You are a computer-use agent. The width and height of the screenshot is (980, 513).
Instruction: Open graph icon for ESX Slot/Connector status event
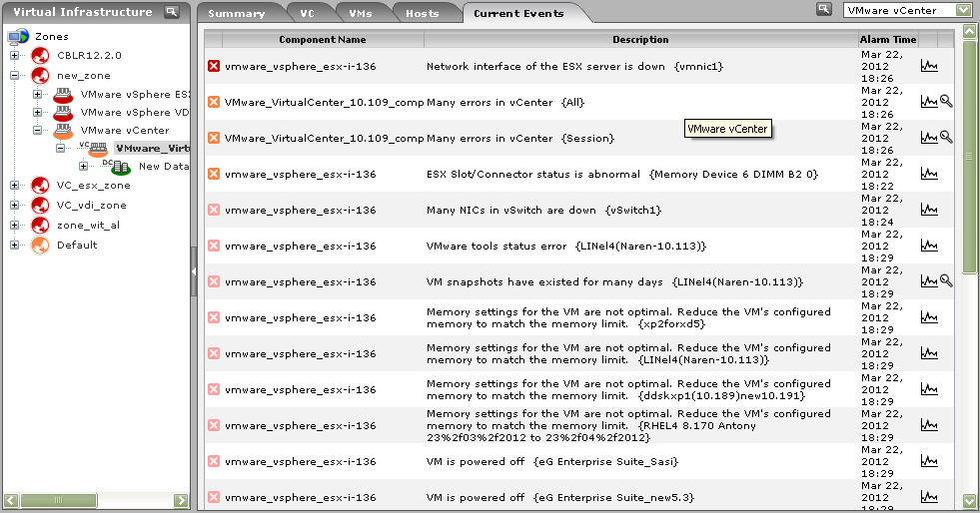[x=929, y=174]
